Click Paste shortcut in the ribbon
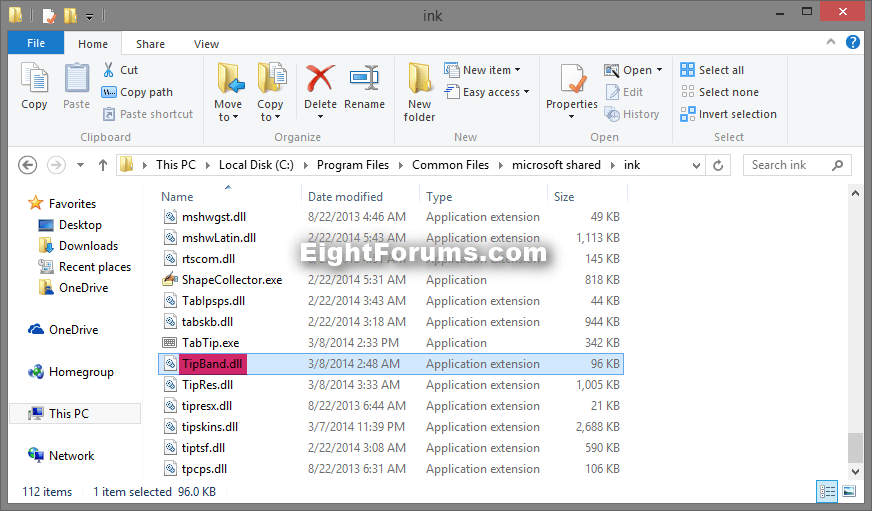This screenshot has width=872, height=511. point(148,114)
